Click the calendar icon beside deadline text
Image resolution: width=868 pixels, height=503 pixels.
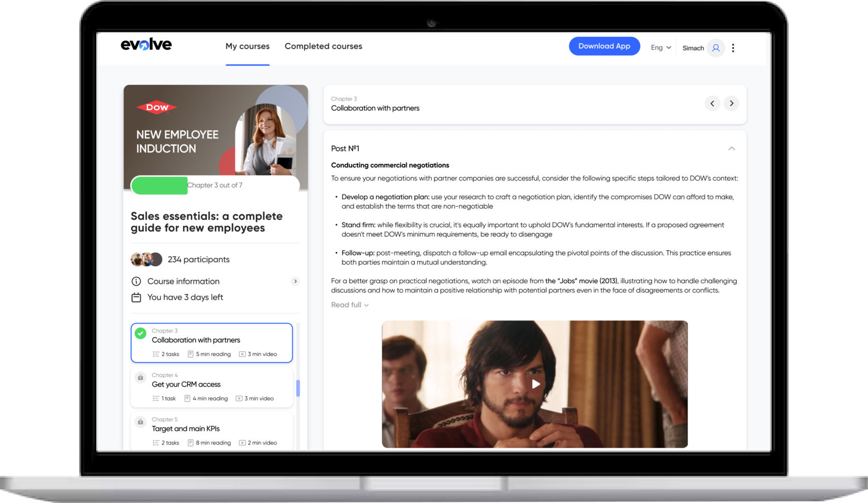coord(136,297)
